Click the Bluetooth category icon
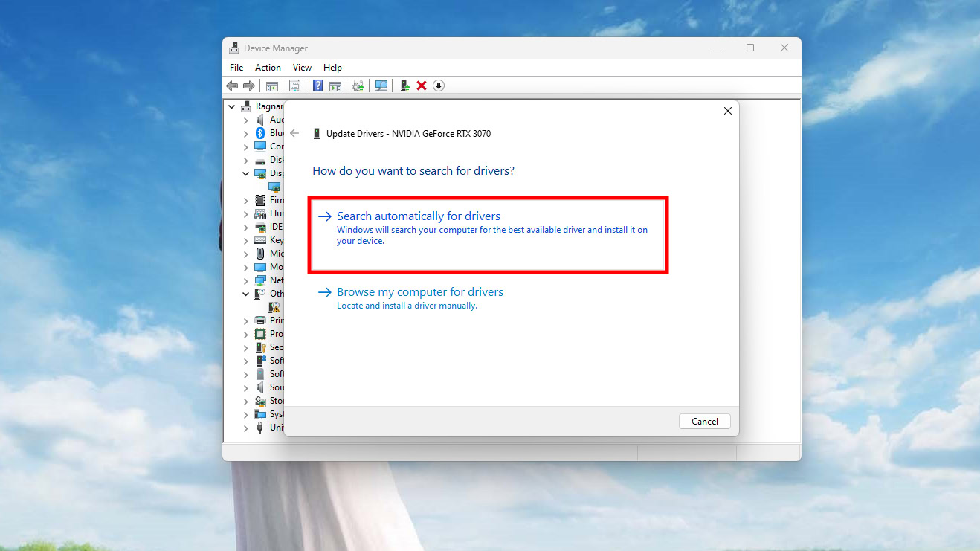 click(x=260, y=133)
